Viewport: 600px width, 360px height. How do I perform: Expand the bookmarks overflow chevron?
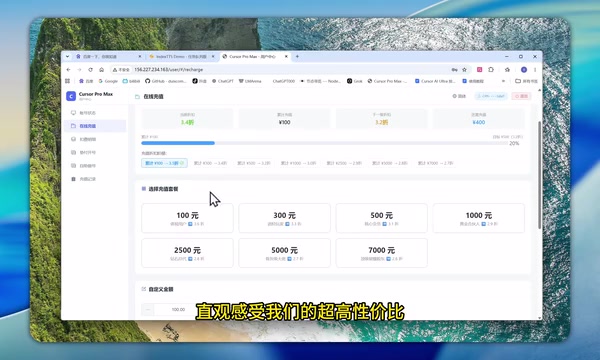click(x=503, y=81)
